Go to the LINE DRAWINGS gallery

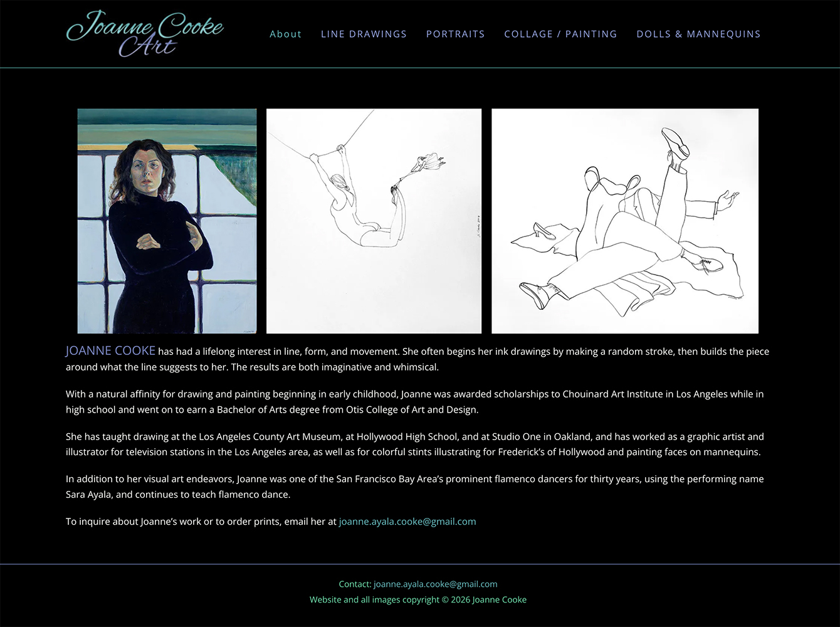coord(364,34)
